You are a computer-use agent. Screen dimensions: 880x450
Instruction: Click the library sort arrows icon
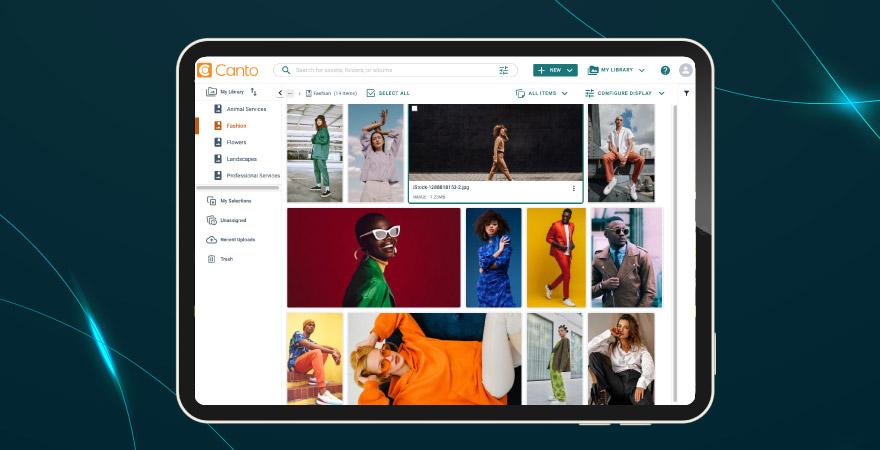pyautogui.click(x=254, y=92)
